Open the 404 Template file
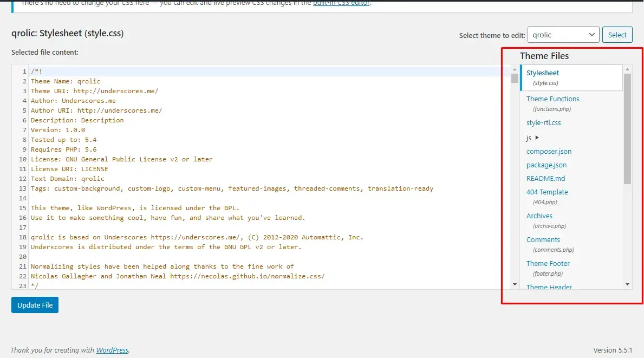This screenshot has width=644, height=358. tap(547, 192)
